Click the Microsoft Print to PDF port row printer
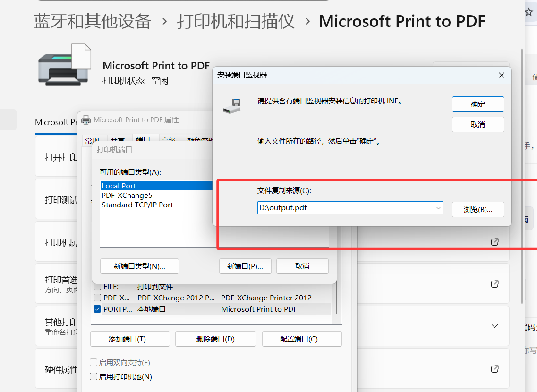The height and width of the screenshot is (392, 537). click(259, 309)
